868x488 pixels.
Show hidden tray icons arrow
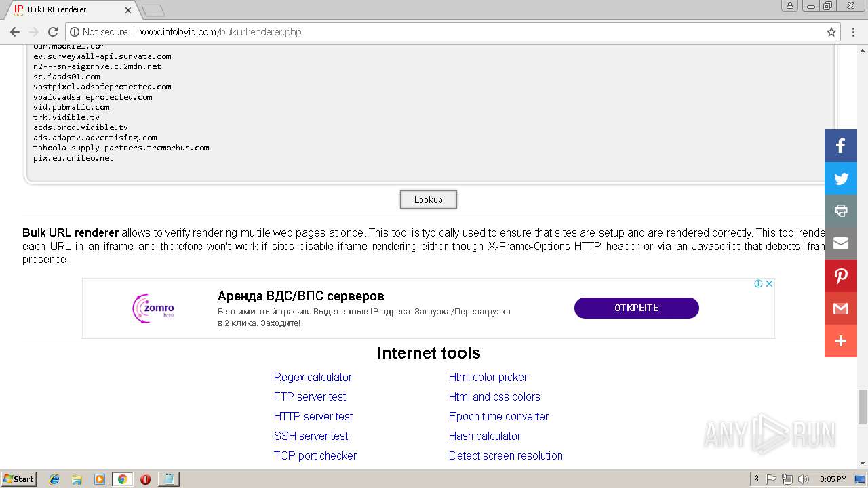756,479
